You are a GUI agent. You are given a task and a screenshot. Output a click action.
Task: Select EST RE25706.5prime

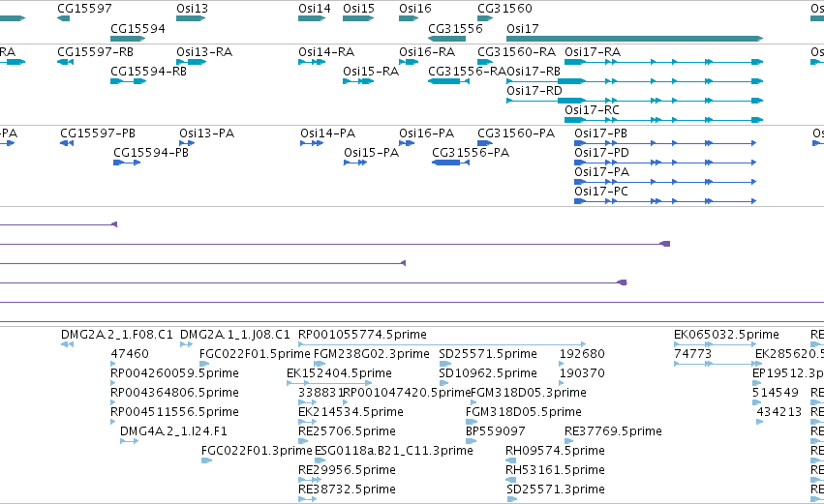pyautogui.click(x=347, y=432)
